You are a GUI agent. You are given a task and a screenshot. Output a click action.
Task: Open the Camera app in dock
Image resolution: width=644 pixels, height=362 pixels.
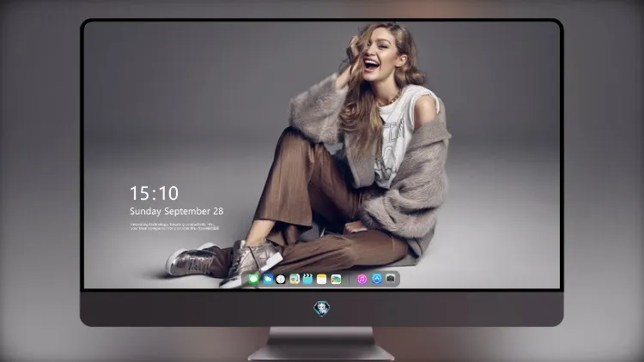coord(391,279)
